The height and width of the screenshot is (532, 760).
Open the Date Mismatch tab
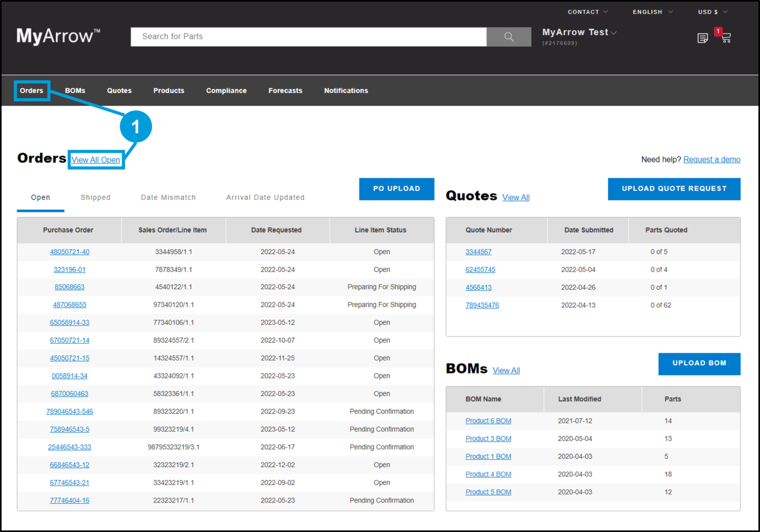[x=168, y=197]
